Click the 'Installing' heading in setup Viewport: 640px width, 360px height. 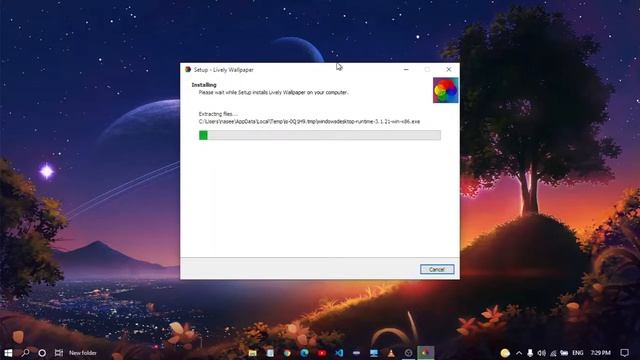(204, 85)
